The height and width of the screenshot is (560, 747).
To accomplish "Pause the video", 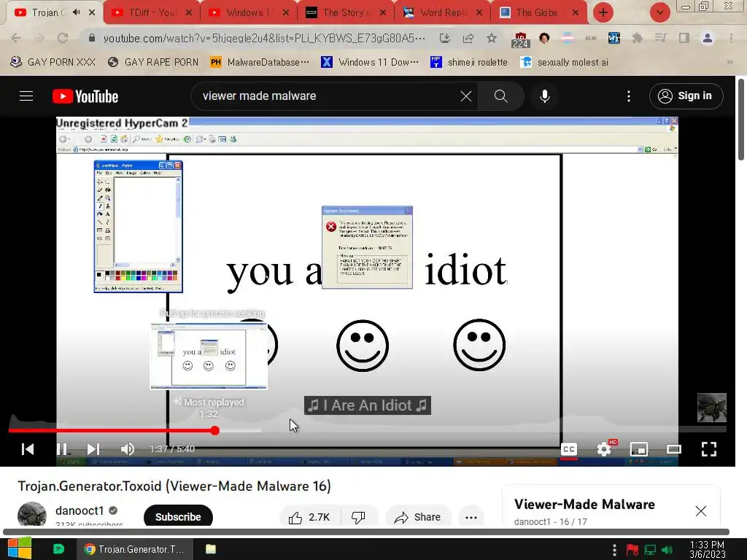I will click(x=62, y=449).
